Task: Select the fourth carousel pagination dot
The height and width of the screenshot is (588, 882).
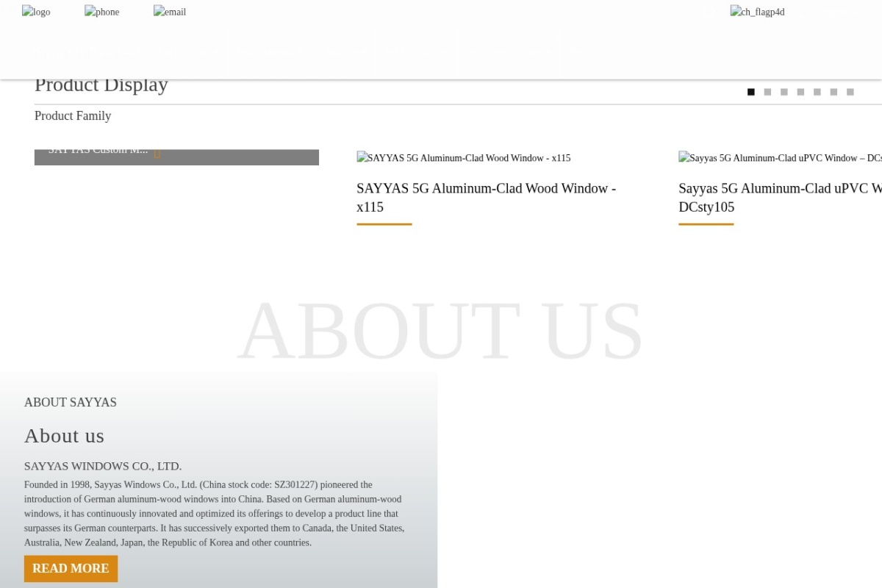Action: (x=800, y=92)
